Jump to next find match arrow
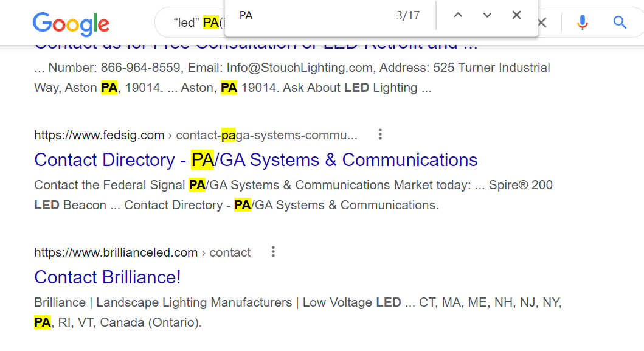The image size is (644, 351). pos(487,15)
